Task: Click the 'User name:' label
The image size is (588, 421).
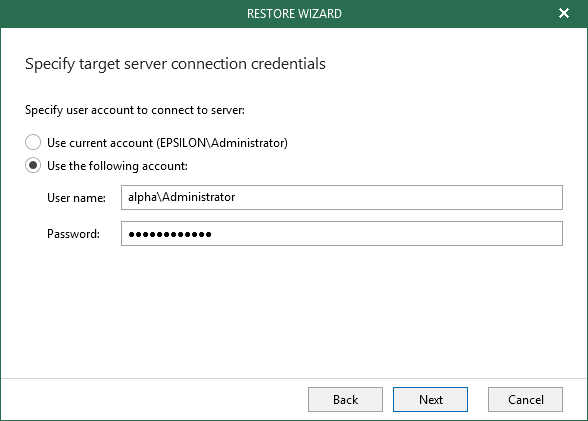Action: point(76,198)
